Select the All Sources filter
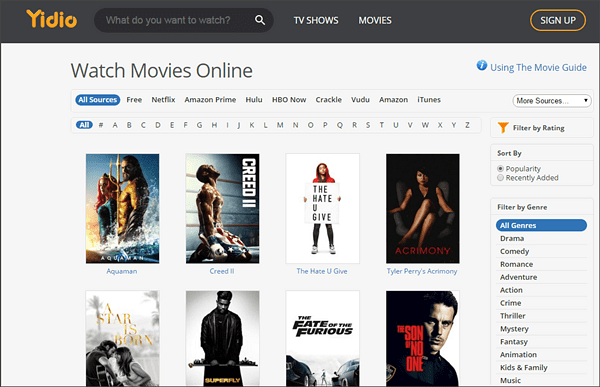 click(x=98, y=100)
